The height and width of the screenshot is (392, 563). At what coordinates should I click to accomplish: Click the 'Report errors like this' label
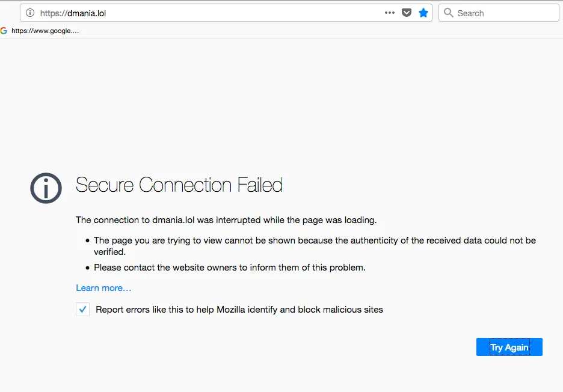pos(239,310)
